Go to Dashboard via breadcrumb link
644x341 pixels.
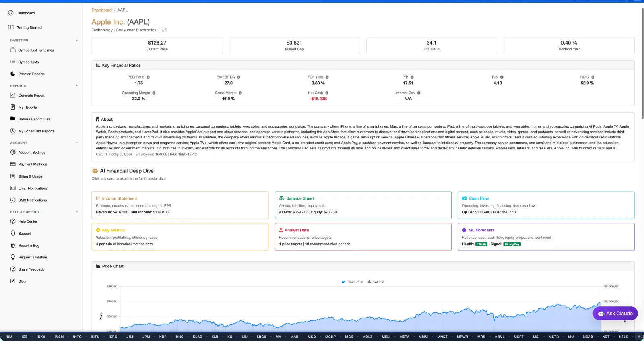point(101,10)
